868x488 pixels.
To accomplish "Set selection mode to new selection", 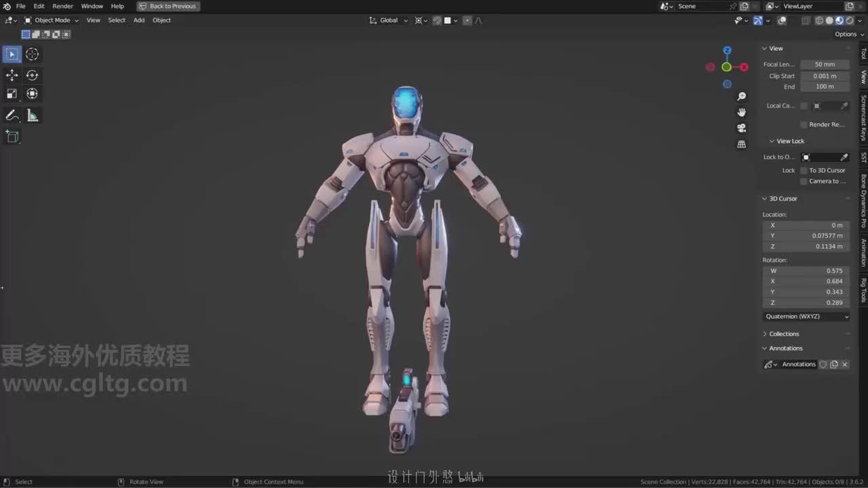I will point(26,34).
